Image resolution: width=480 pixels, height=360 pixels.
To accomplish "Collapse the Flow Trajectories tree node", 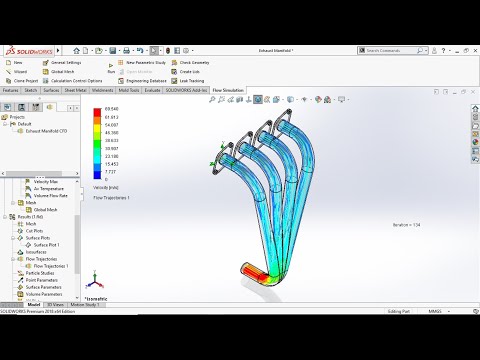I will (13, 259).
